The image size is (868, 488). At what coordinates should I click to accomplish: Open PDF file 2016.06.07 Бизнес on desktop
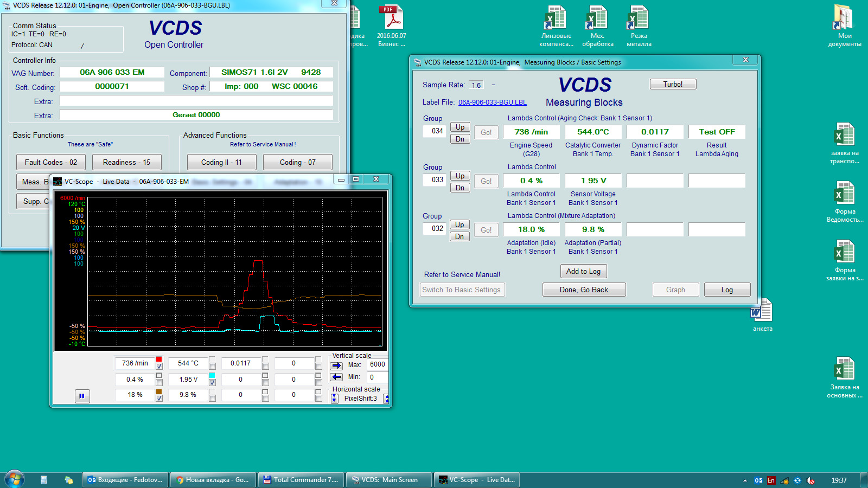tap(392, 26)
